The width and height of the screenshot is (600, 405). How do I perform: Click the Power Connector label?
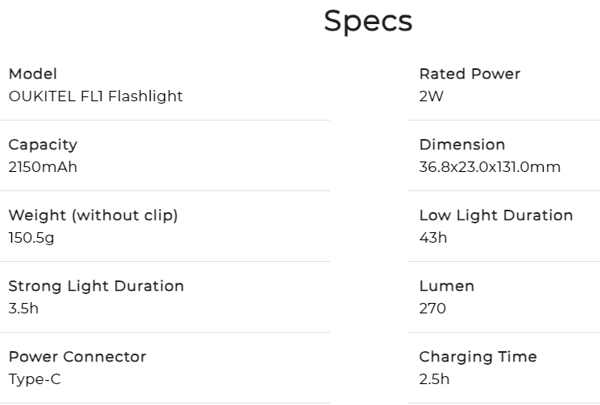tap(77, 357)
